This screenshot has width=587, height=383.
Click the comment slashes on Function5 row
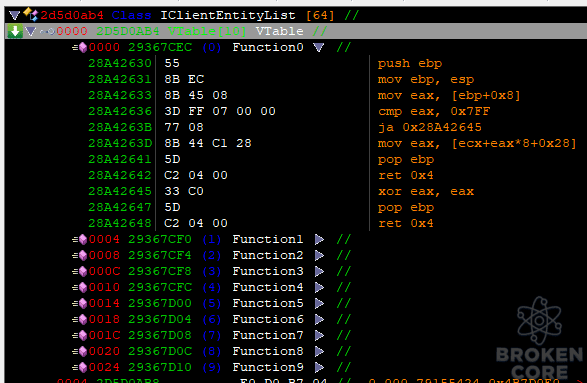click(x=343, y=303)
